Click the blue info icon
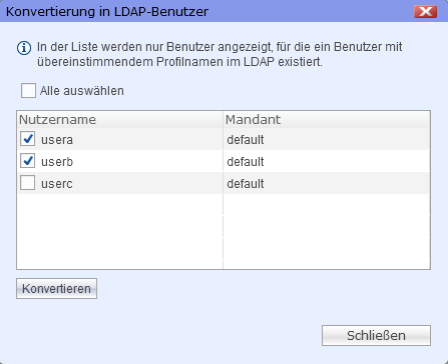 (24, 48)
